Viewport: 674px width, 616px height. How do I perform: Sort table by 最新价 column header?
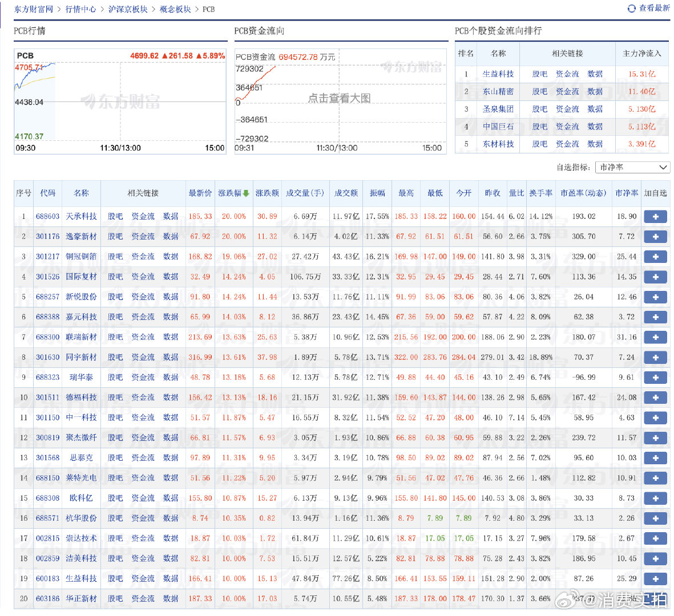coord(200,193)
